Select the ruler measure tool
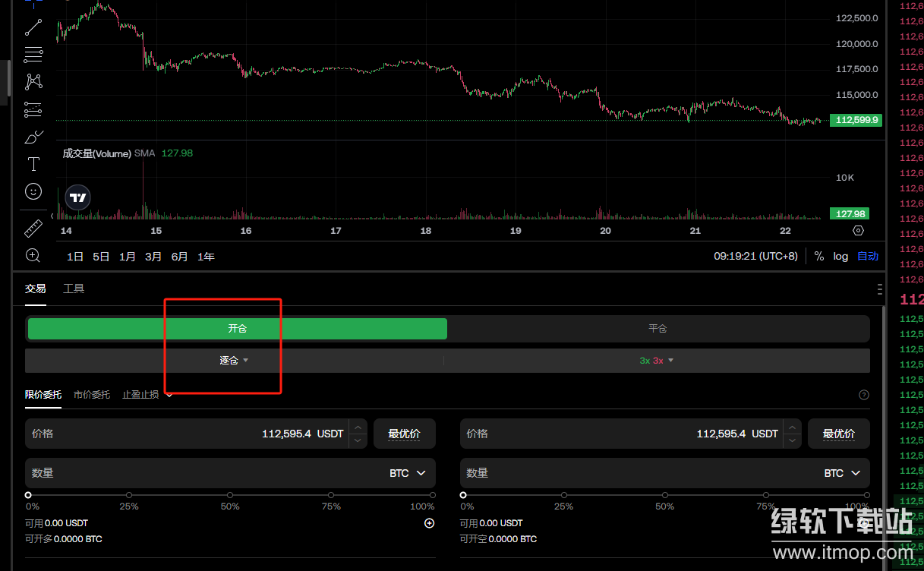 [33, 228]
